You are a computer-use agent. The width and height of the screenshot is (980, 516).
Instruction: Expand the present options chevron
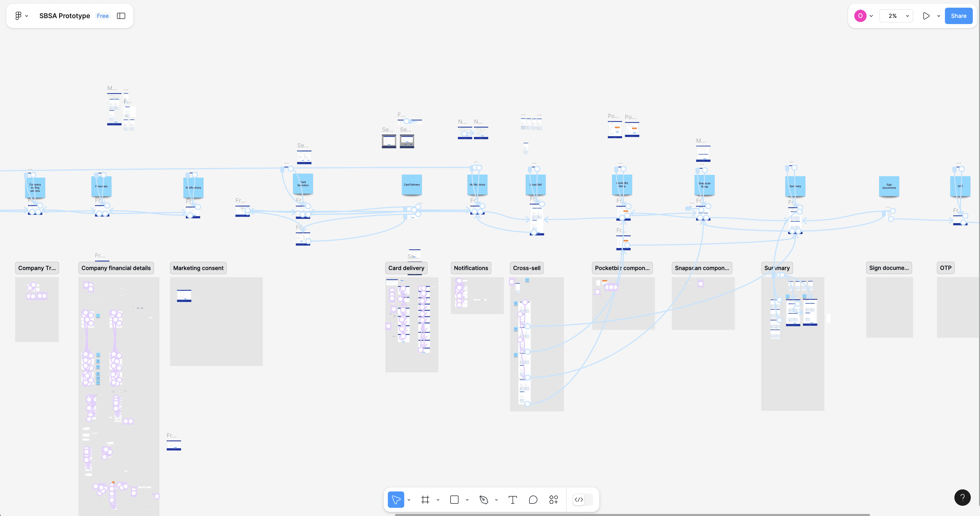pos(939,16)
